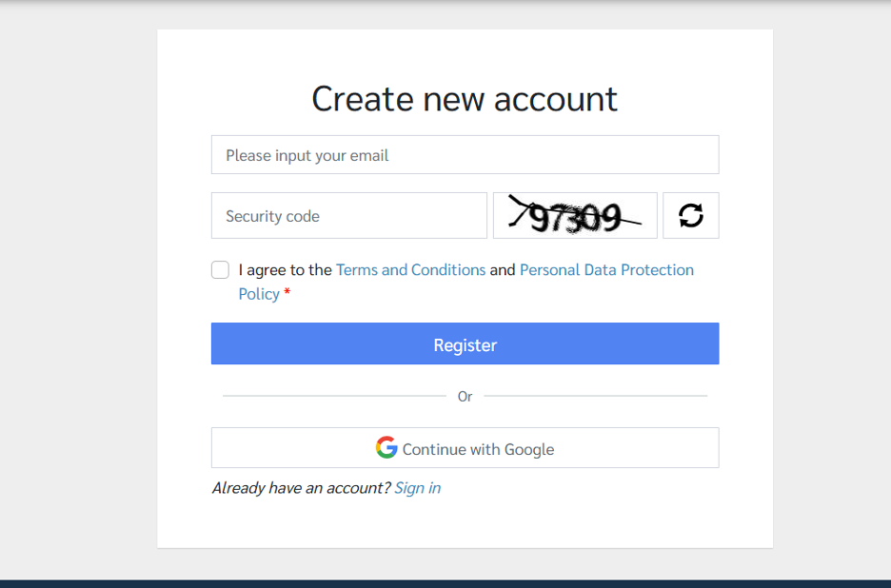The image size is (891, 588).
Task: Click into the Security code field
Action: point(348,216)
